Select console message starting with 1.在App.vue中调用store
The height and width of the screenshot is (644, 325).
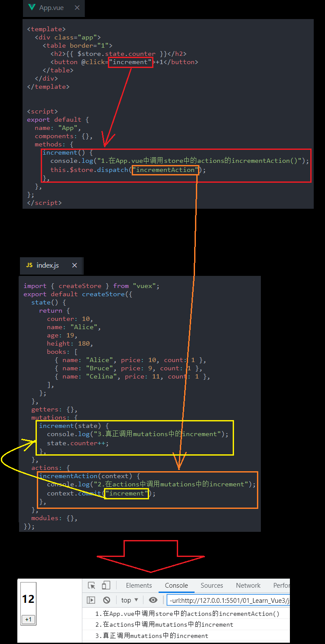[187, 614]
